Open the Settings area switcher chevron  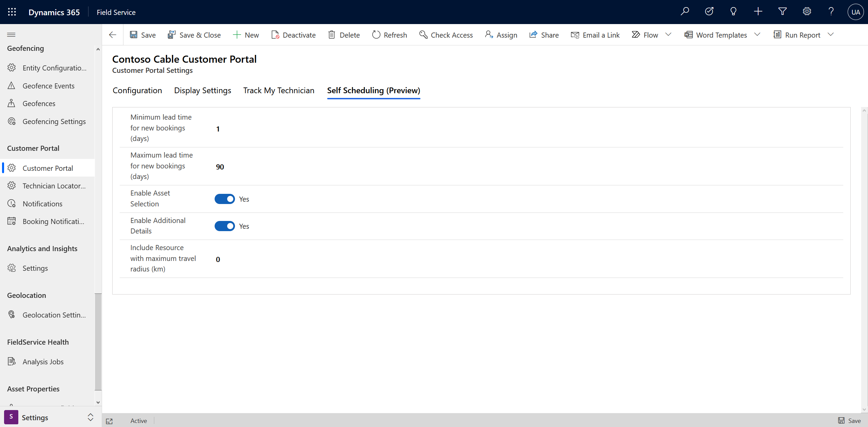91,417
